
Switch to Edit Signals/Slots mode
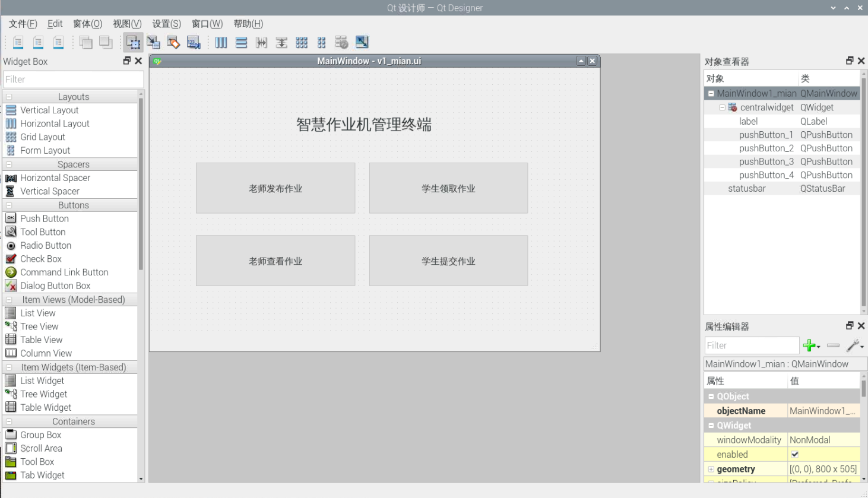click(x=153, y=42)
